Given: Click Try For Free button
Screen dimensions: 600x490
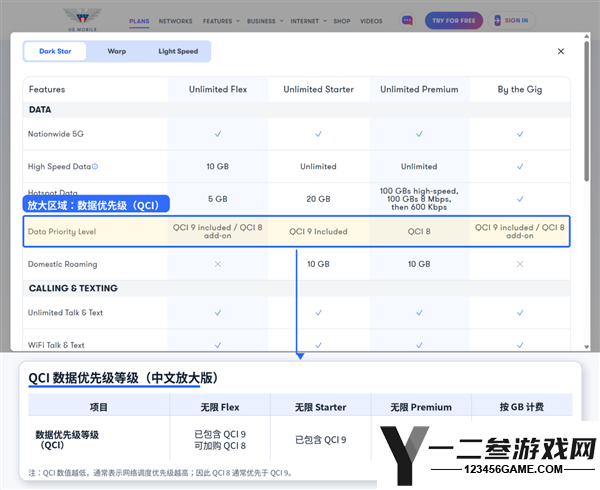Looking at the screenshot, I should [x=454, y=20].
